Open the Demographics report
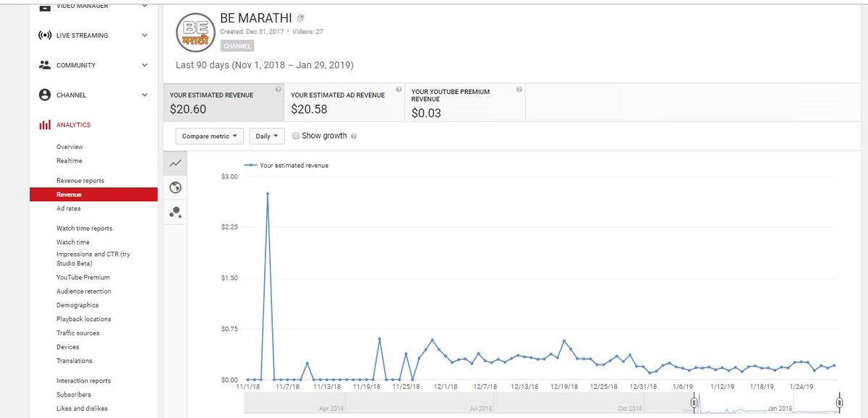The width and height of the screenshot is (868, 418). [x=77, y=305]
